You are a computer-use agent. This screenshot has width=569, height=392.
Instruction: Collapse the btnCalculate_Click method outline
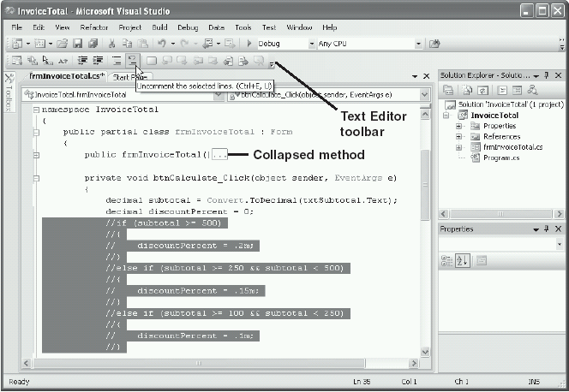click(36, 178)
